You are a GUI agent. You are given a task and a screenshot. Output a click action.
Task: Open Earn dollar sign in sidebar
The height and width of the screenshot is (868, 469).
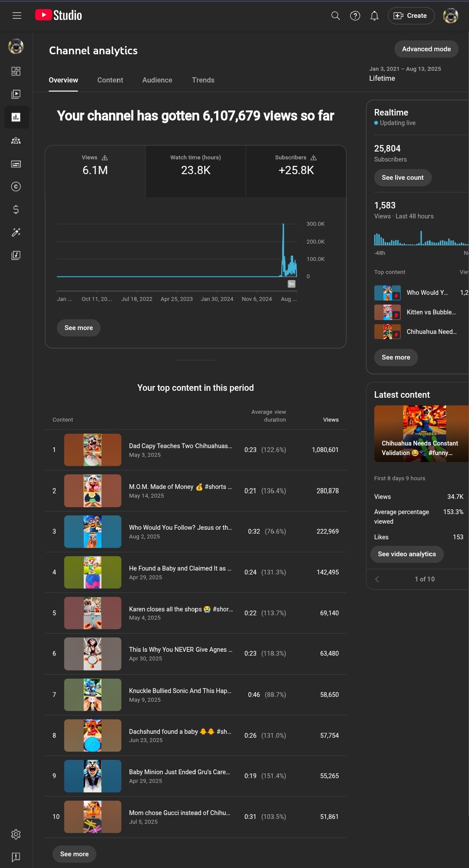coord(16,210)
